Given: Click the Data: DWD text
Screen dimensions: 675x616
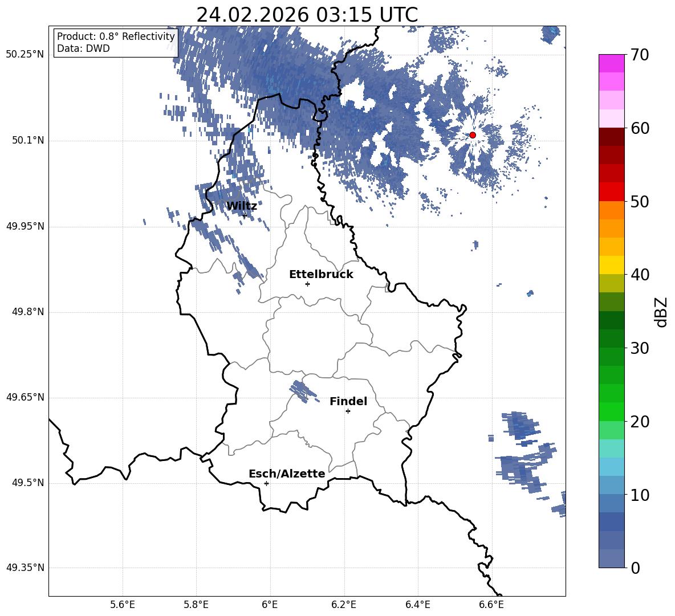Looking at the screenshot, I should point(83,48).
